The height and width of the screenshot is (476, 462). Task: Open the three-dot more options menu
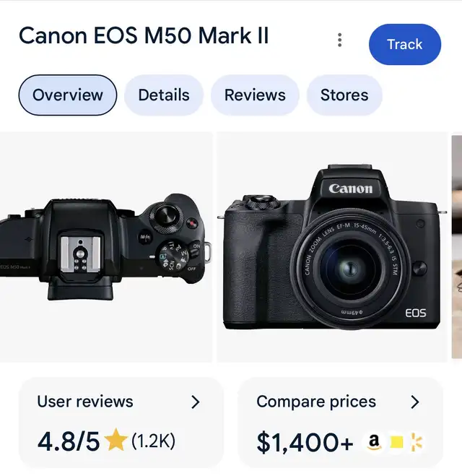coord(339,40)
